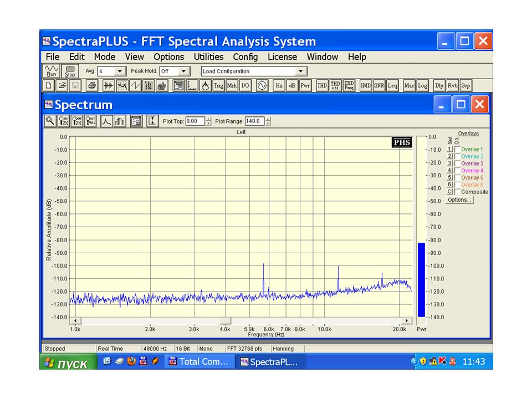Click the Mac macro button
Viewport: 532px width, 399px height.
coord(409,85)
